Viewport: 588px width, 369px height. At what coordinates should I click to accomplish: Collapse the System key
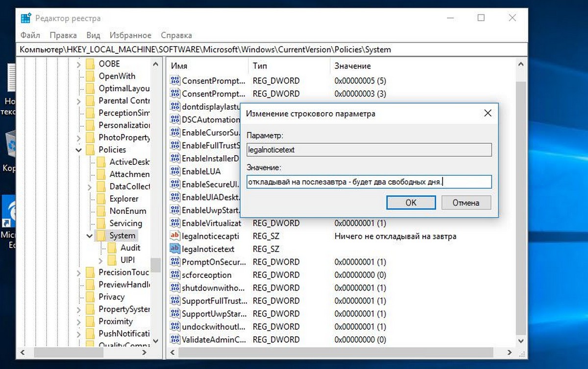click(x=90, y=235)
